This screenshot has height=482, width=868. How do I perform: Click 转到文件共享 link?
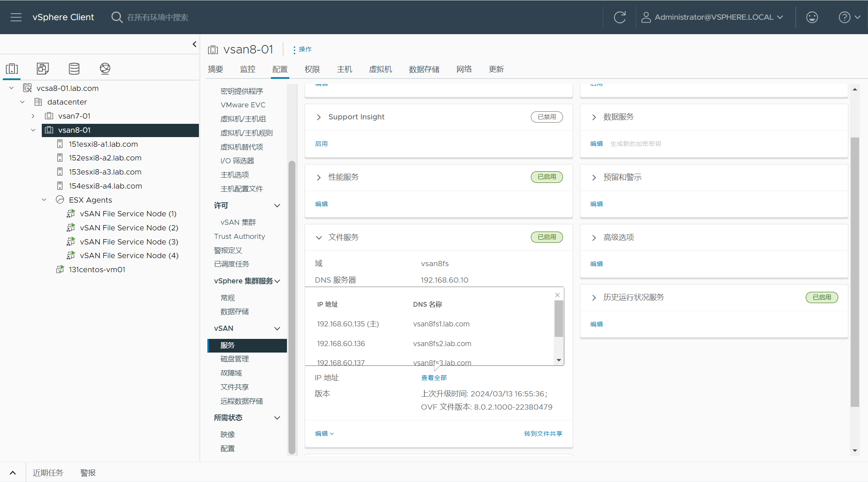543,433
